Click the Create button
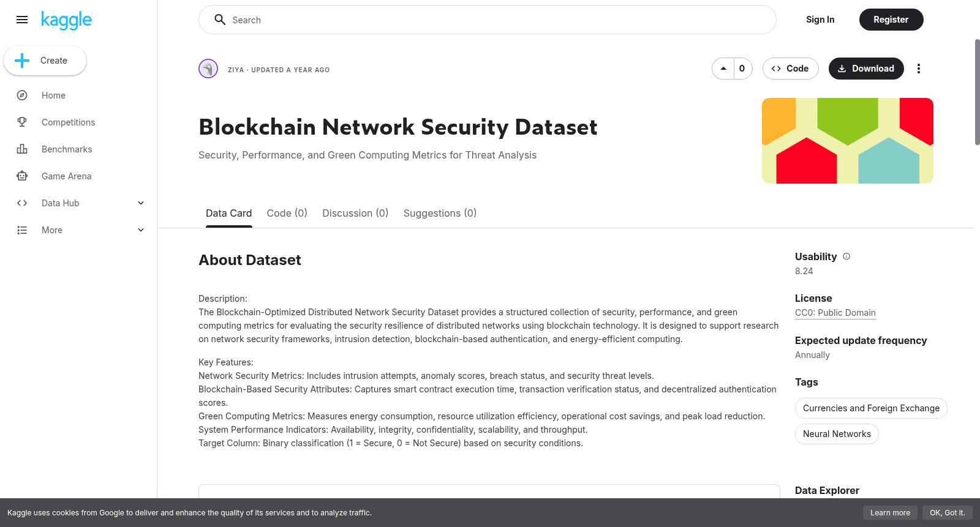This screenshot has height=527, width=980. (45, 61)
